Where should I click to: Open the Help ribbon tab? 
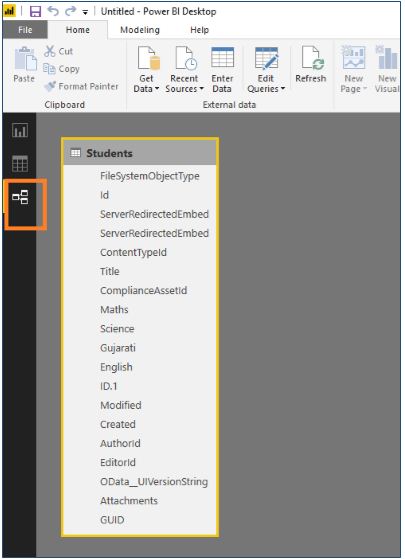pyautogui.click(x=200, y=30)
